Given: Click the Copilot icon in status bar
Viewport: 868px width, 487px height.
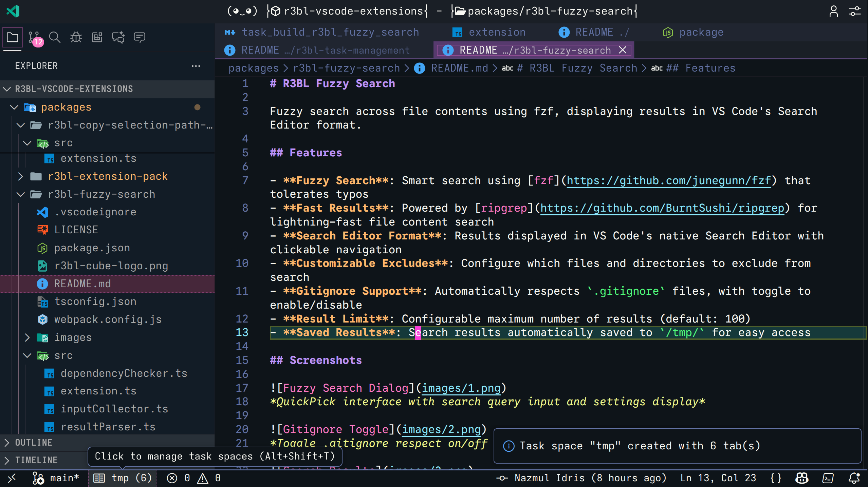Looking at the screenshot, I should coord(802,478).
